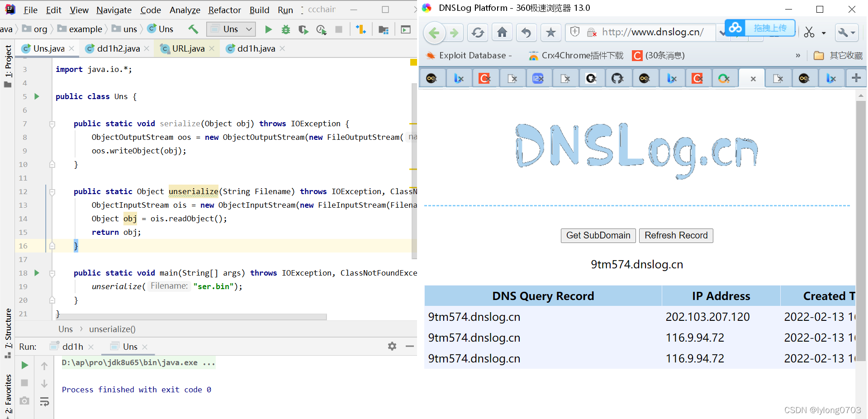The height and width of the screenshot is (419, 868).
Task: Start debugging with the green bug icon
Action: [x=286, y=29]
